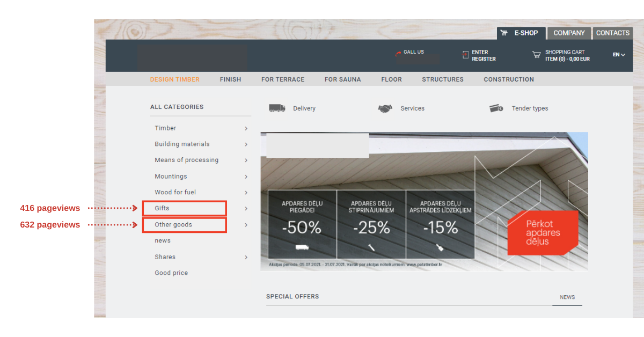Click the Tender types payment card icon
The image size is (644, 337).
click(496, 108)
